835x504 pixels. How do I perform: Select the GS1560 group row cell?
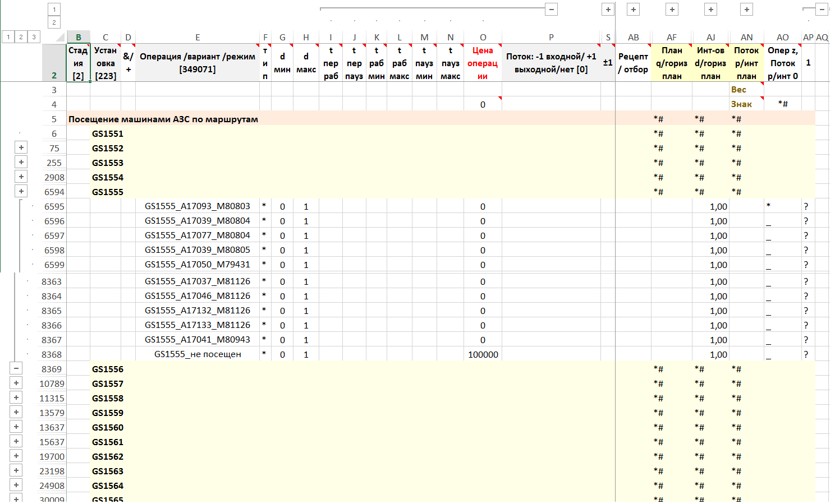[x=108, y=427]
